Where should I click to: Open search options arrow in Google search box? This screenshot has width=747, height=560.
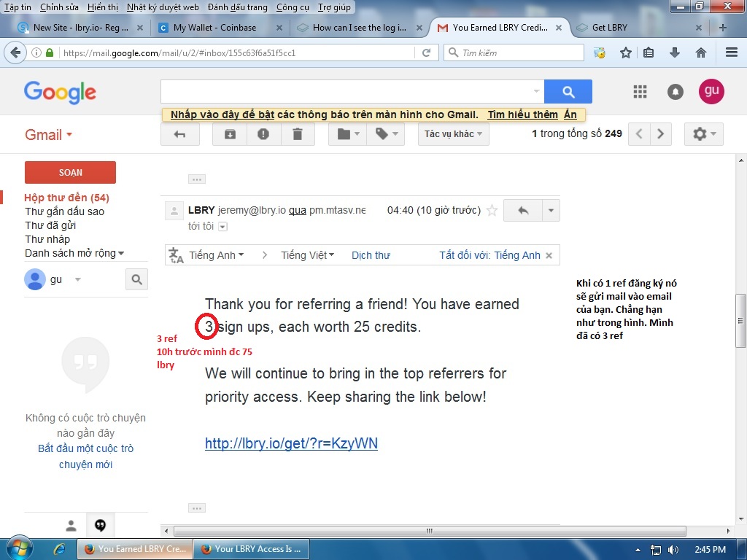[536, 91]
